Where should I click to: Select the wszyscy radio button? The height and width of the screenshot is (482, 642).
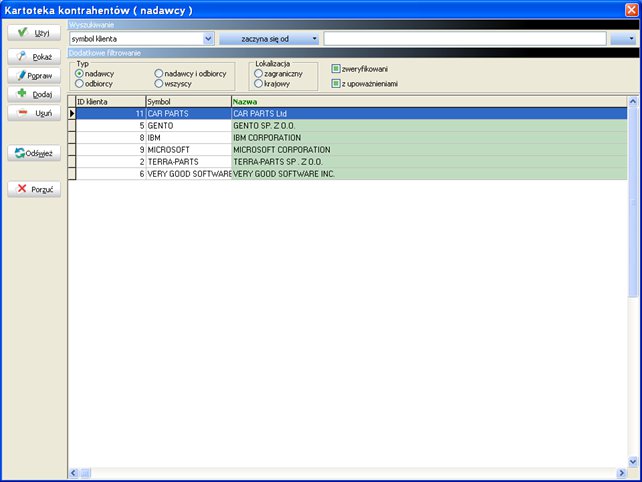tap(159, 84)
